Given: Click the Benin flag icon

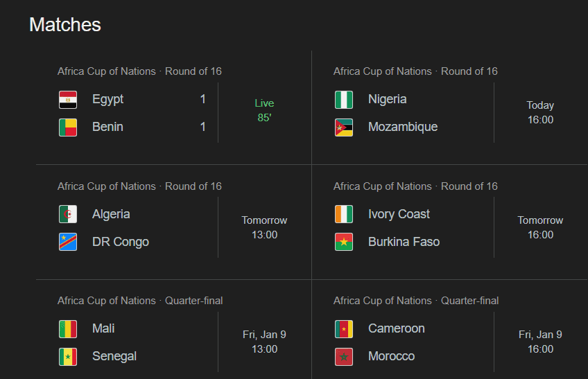Looking at the screenshot, I should pos(67,127).
